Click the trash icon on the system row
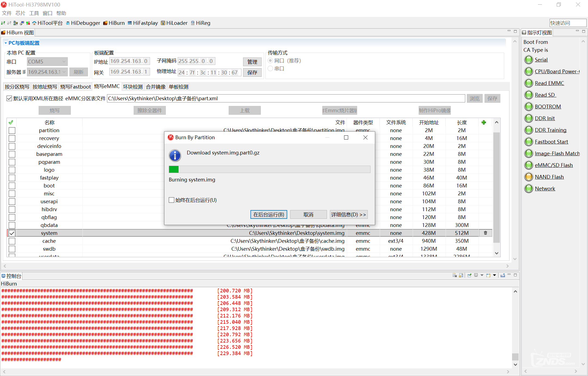The image size is (588, 376). [x=485, y=233]
